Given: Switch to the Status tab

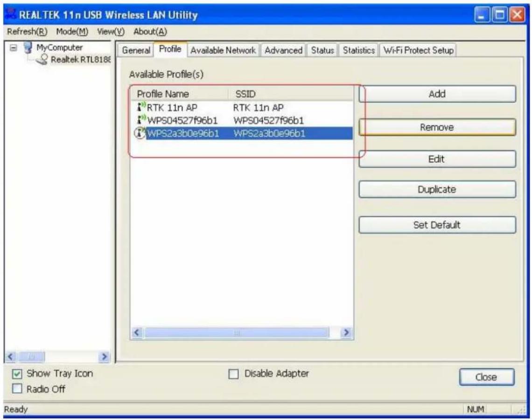Looking at the screenshot, I should 322,50.
